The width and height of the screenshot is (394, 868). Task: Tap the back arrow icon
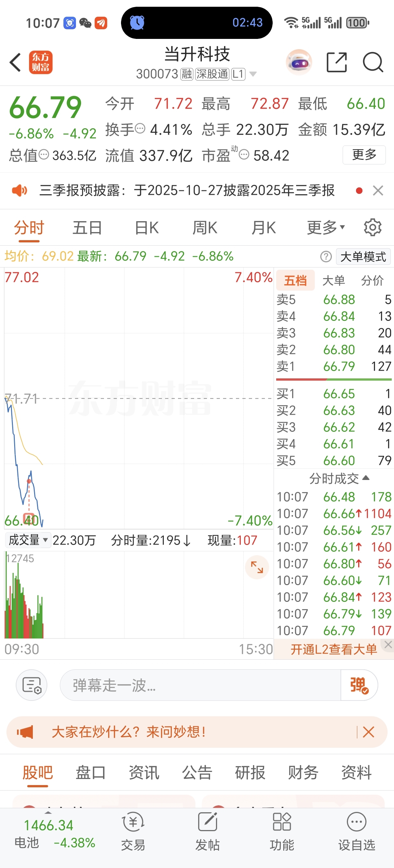[x=15, y=62]
